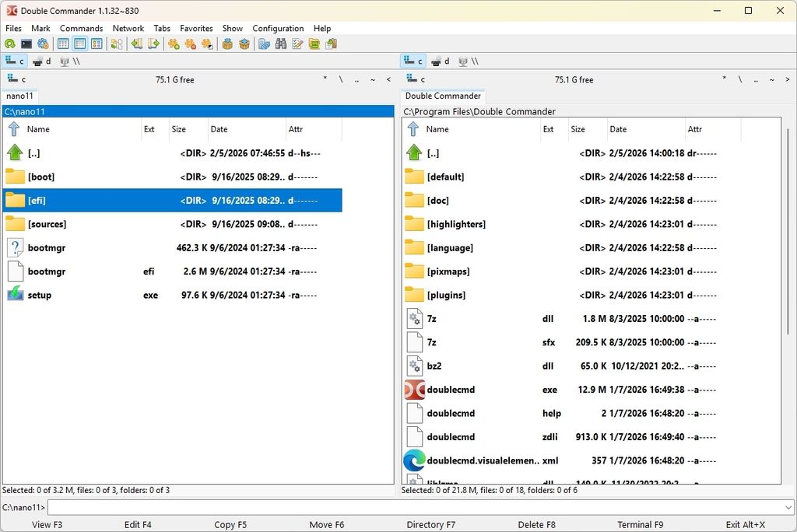Open the terminal window toolbar icon
Image resolution: width=797 pixels, height=532 pixels.
(x=26, y=44)
